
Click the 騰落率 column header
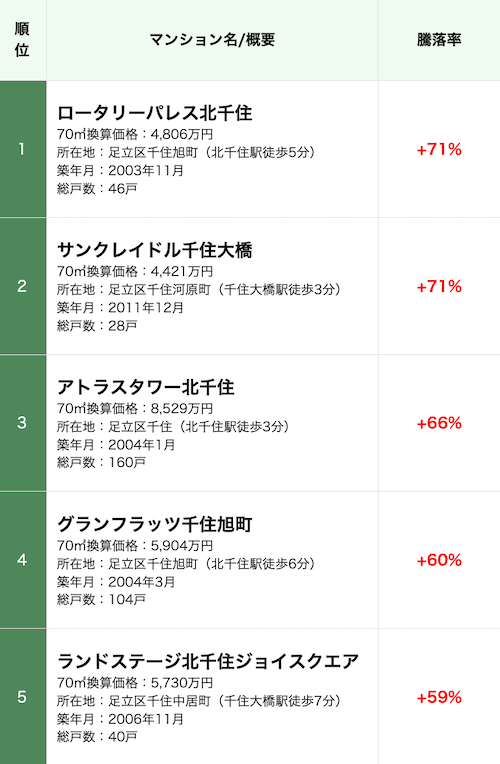[x=439, y=40]
